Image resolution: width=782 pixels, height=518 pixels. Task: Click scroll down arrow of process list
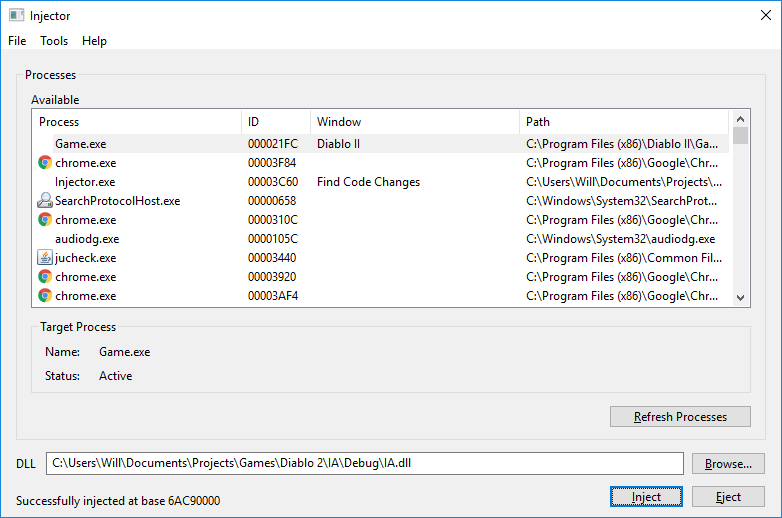coord(741,298)
